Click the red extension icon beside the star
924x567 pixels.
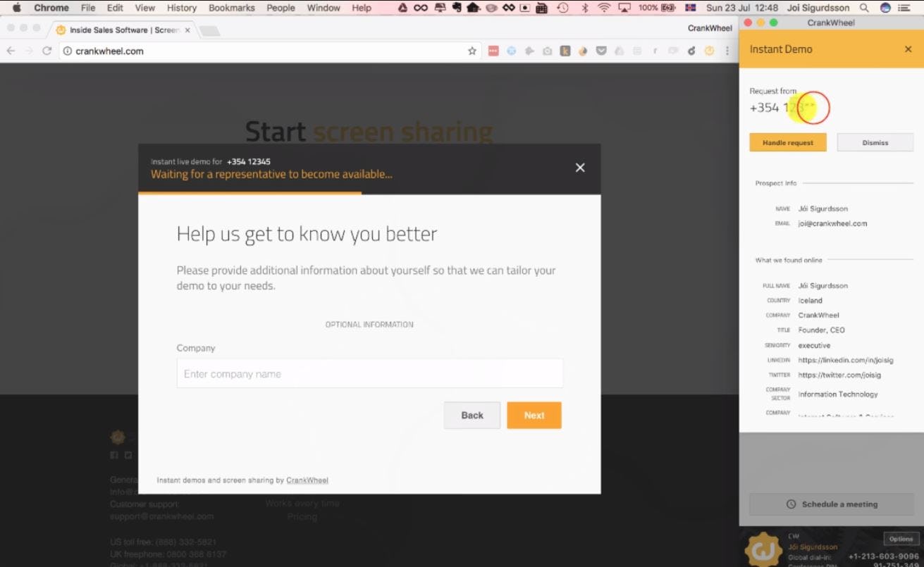(x=493, y=51)
